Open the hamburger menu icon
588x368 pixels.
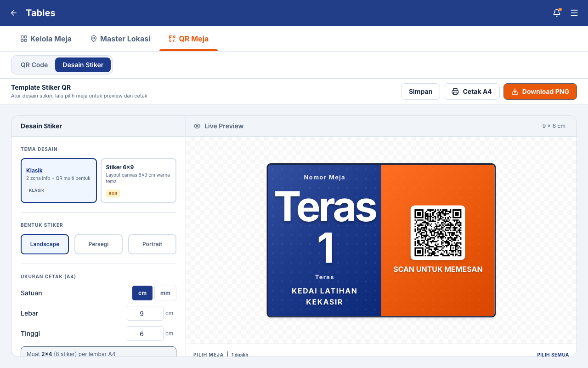click(574, 13)
